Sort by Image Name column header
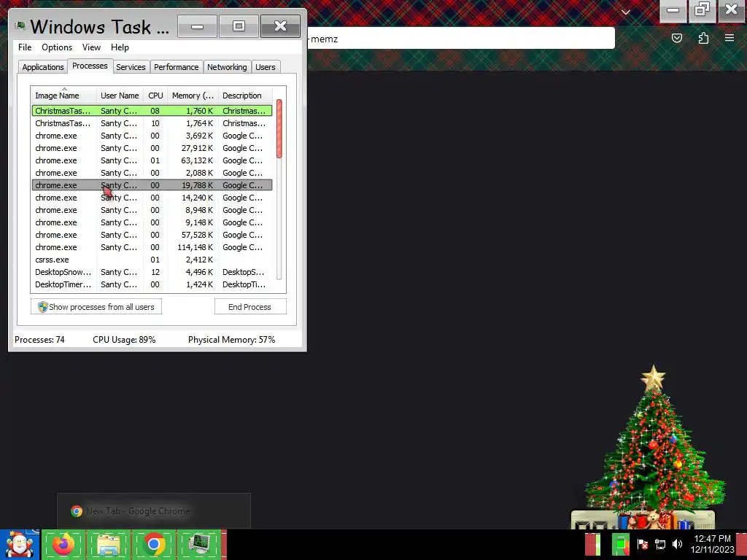Image resolution: width=747 pixels, height=560 pixels. pyautogui.click(x=64, y=96)
